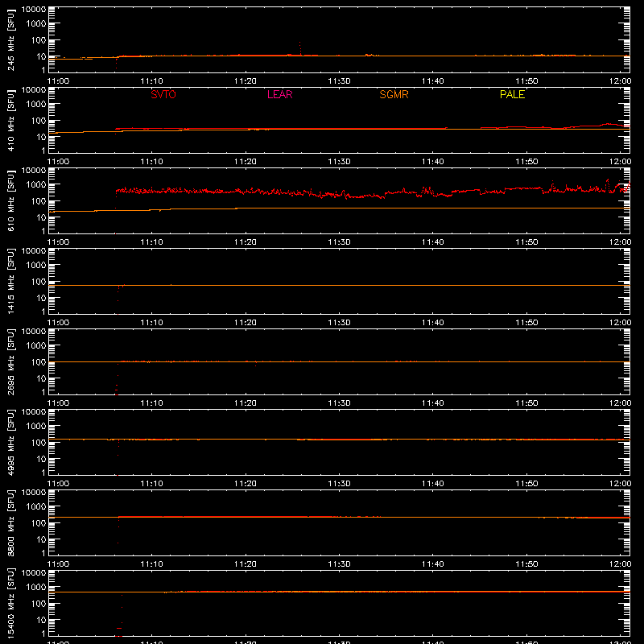Click the 1000 y-axis value in 610 MHz panel

click(x=36, y=185)
